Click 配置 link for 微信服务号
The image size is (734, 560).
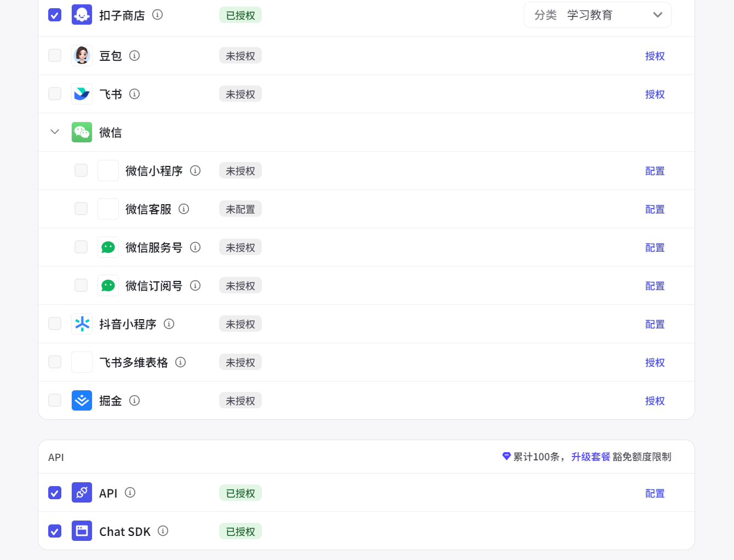655,247
